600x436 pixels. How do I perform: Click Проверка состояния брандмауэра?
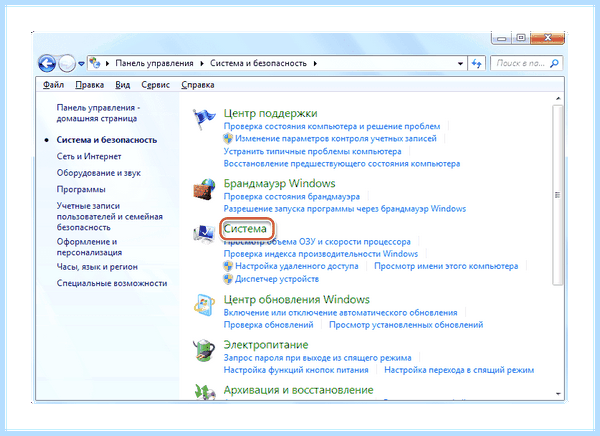click(292, 197)
